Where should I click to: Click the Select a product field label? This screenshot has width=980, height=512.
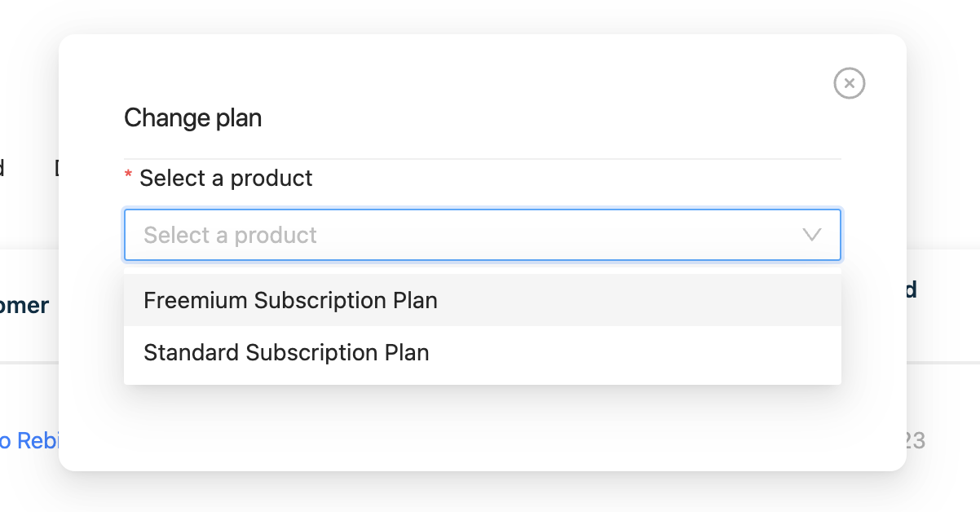coord(225,178)
